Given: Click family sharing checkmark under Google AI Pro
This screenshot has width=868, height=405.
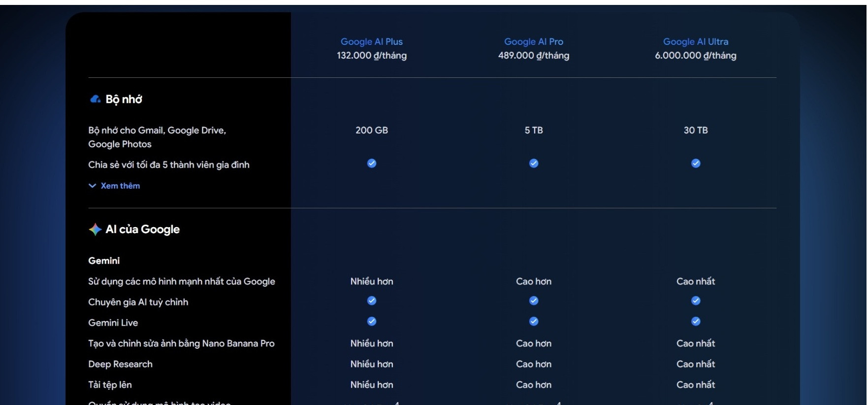Looking at the screenshot, I should pyautogui.click(x=534, y=164).
